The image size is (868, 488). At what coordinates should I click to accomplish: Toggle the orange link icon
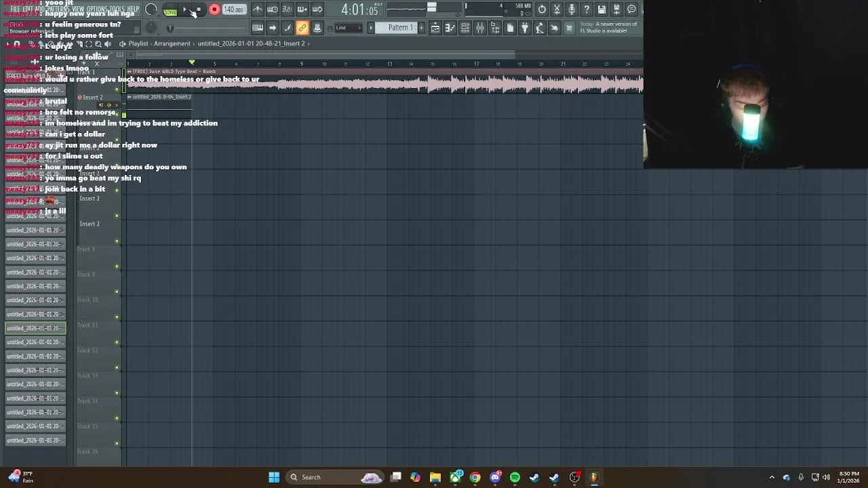click(x=302, y=28)
